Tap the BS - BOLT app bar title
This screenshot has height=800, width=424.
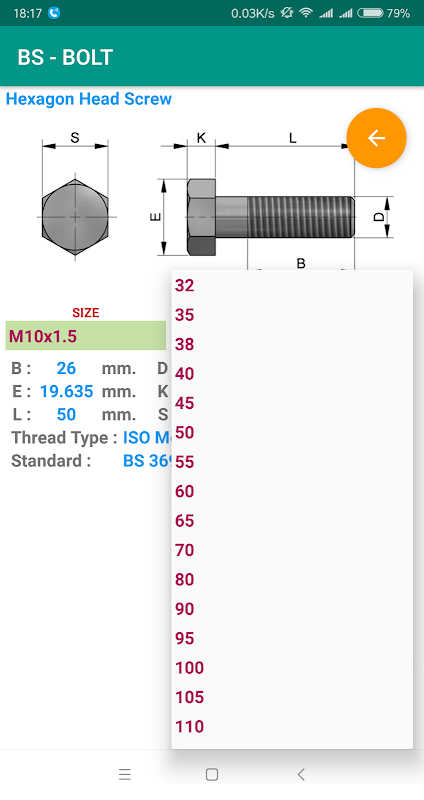[x=65, y=58]
